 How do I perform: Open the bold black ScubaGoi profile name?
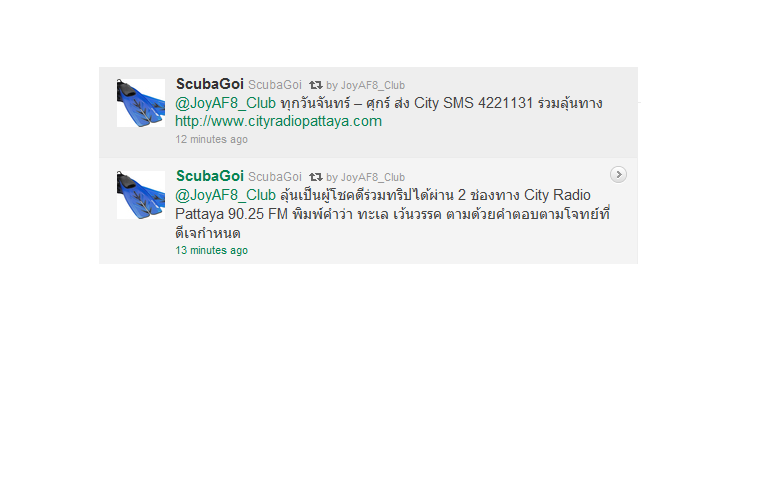pyautogui.click(x=210, y=84)
